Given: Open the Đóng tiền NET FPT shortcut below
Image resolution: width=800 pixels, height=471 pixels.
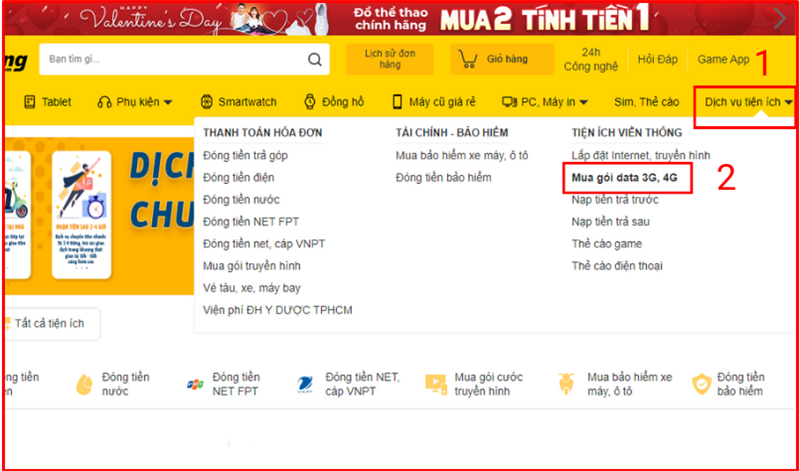Looking at the screenshot, I should pos(224,384).
